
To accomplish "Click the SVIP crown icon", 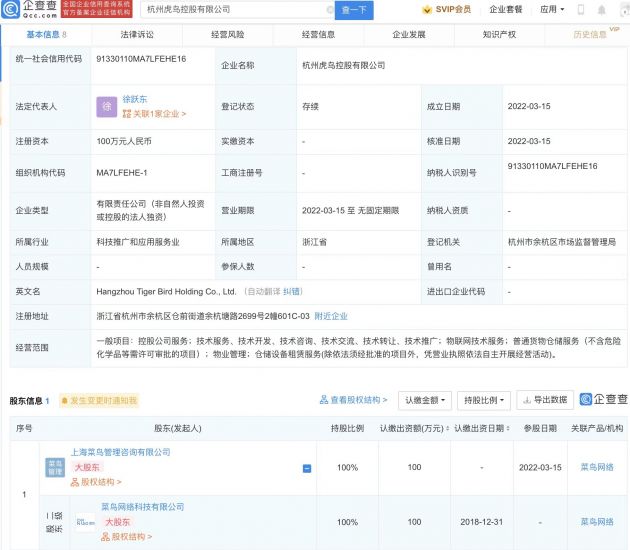I will coord(427,10).
